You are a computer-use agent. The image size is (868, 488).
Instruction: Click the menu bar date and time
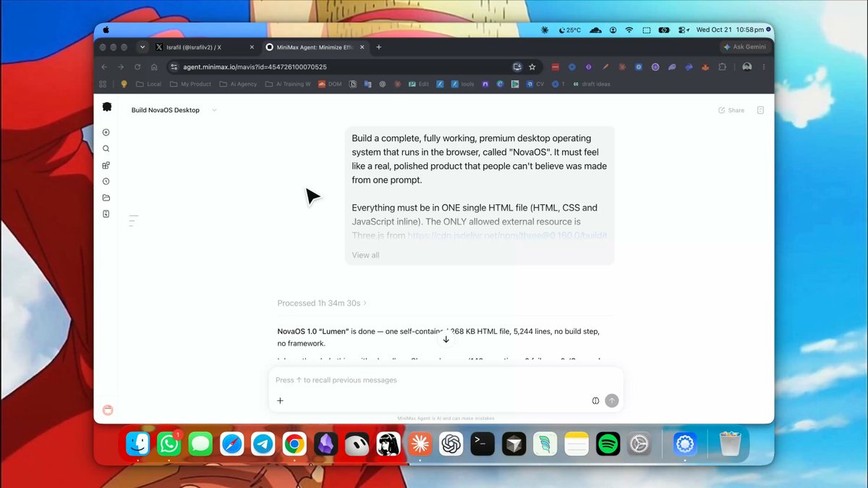click(x=730, y=30)
